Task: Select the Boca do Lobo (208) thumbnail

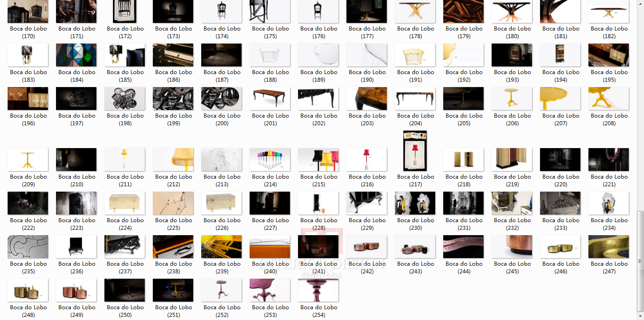Action: click(609, 98)
